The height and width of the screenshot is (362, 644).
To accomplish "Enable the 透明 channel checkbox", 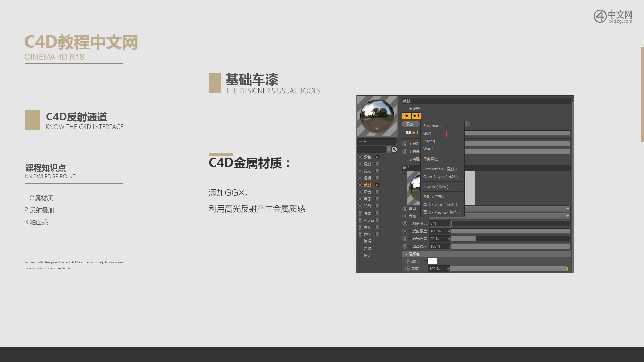I will point(377,178).
